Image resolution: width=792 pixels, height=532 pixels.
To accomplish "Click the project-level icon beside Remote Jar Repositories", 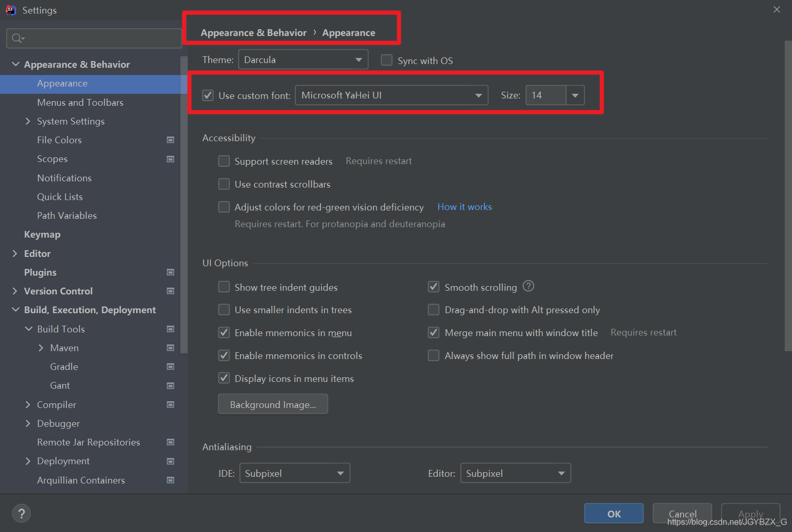I will coord(170,442).
